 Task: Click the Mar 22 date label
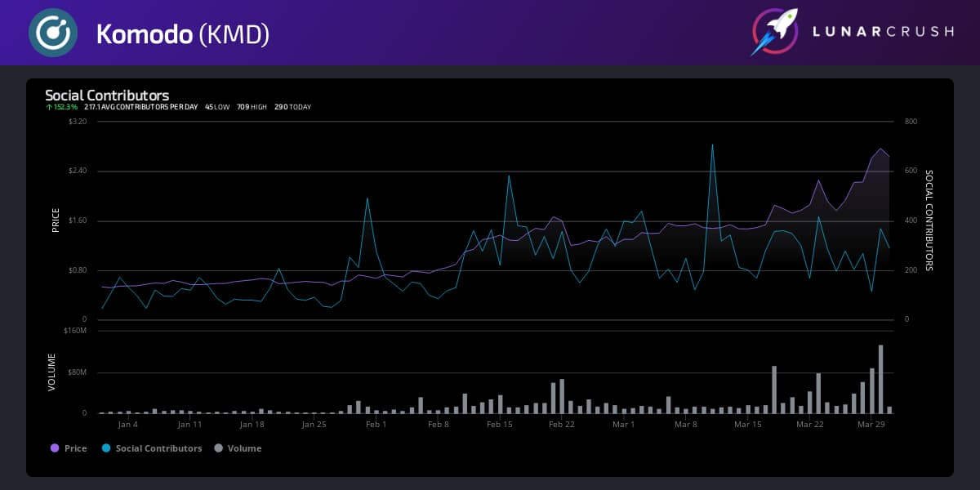[x=810, y=425]
